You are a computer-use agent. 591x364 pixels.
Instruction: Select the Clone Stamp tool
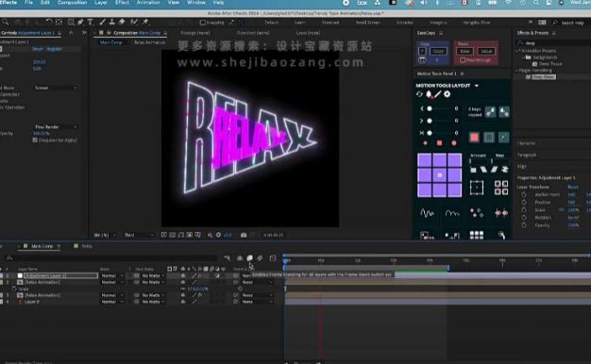click(x=112, y=23)
